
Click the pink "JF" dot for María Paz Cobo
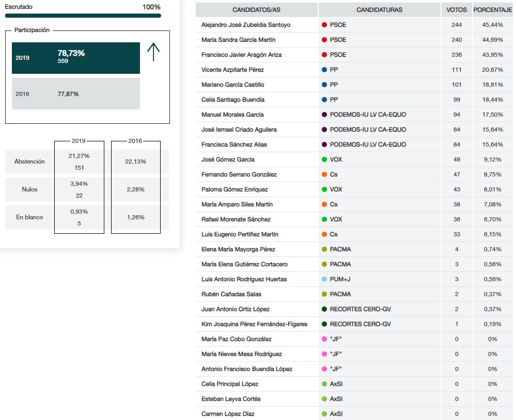click(324, 339)
